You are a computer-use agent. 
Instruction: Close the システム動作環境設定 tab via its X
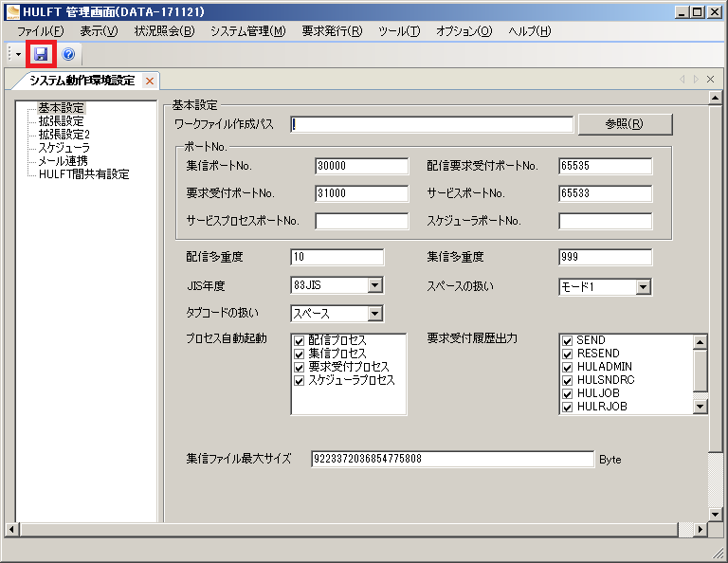pyautogui.click(x=150, y=82)
